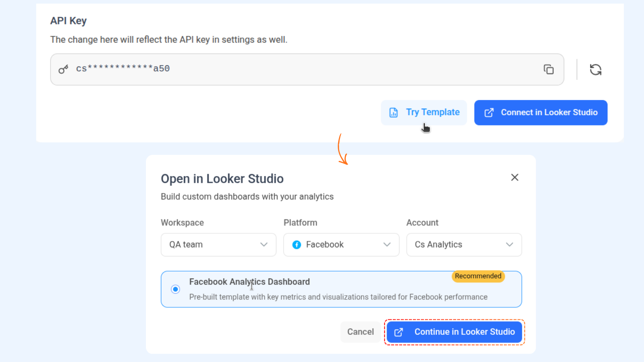Click the 'Platform' field label
Image resolution: width=644 pixels, height=362 pixels.
click(300, 223)
